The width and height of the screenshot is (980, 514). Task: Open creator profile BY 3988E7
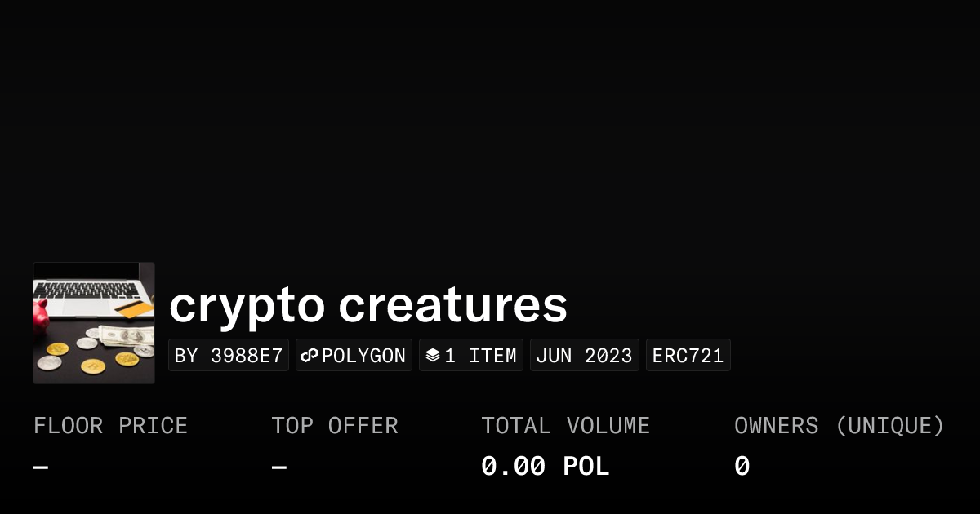(229, 356)
